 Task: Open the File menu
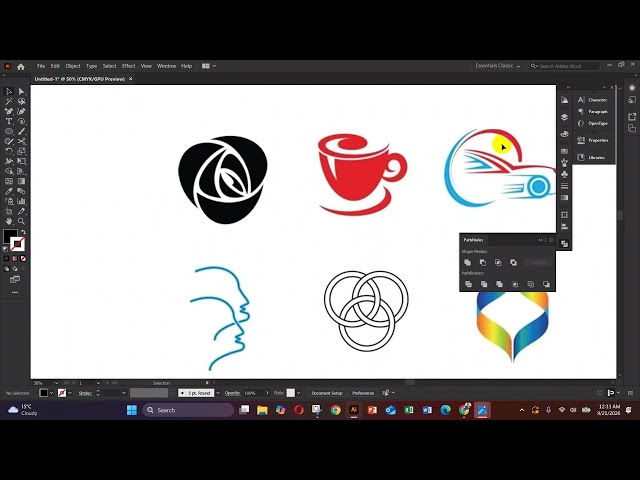[41, 66]
